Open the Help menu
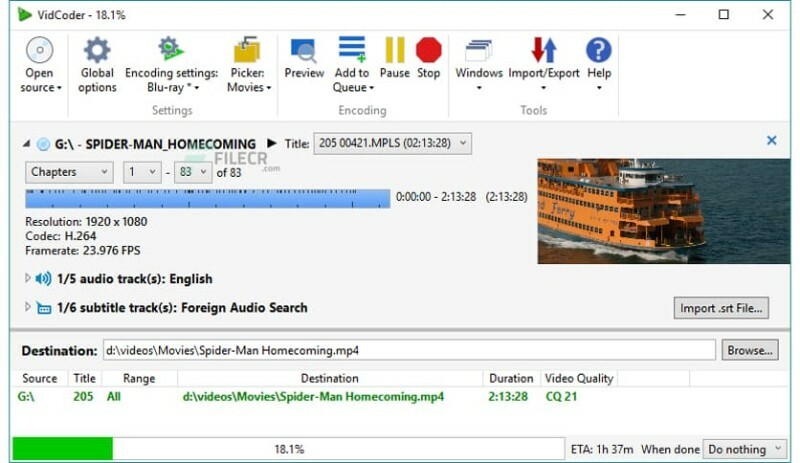800x463 pixels. 598,52
